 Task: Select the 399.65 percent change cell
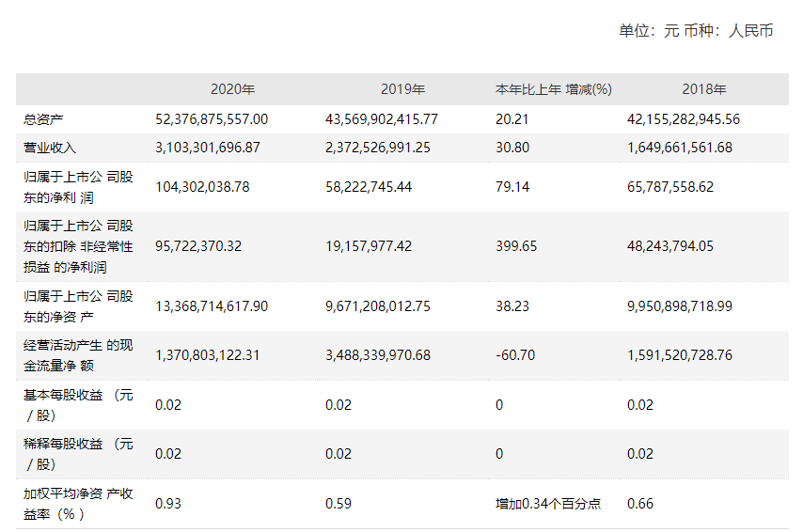tap(516, 246)
